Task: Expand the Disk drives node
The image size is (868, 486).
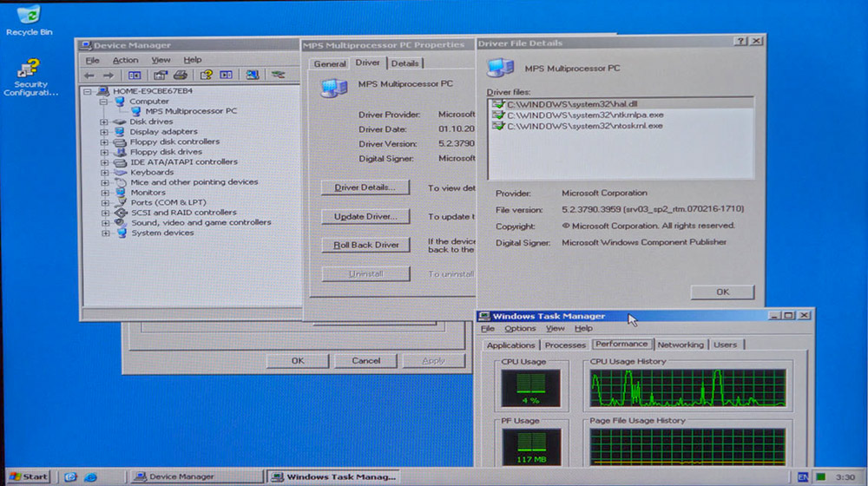Action: (x=104, y=121)
